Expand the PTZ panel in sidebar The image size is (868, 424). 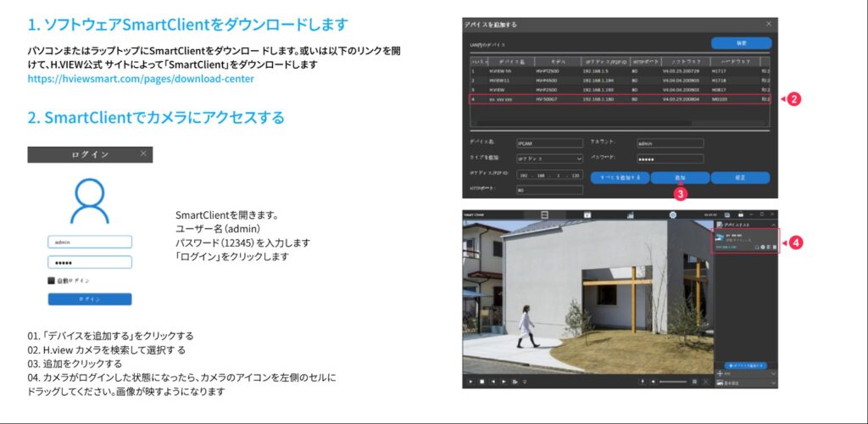[744, 372]
